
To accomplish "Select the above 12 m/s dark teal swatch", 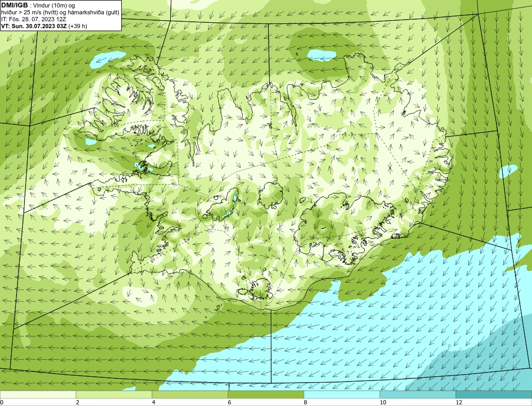I will 494,394.
